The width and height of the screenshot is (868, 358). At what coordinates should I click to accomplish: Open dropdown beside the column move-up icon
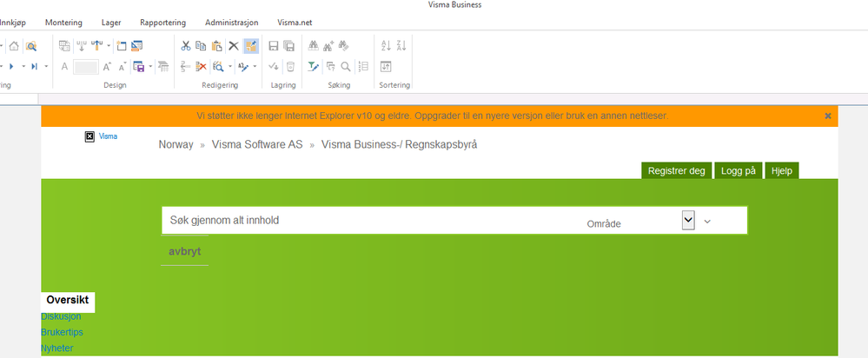point(109,46)
